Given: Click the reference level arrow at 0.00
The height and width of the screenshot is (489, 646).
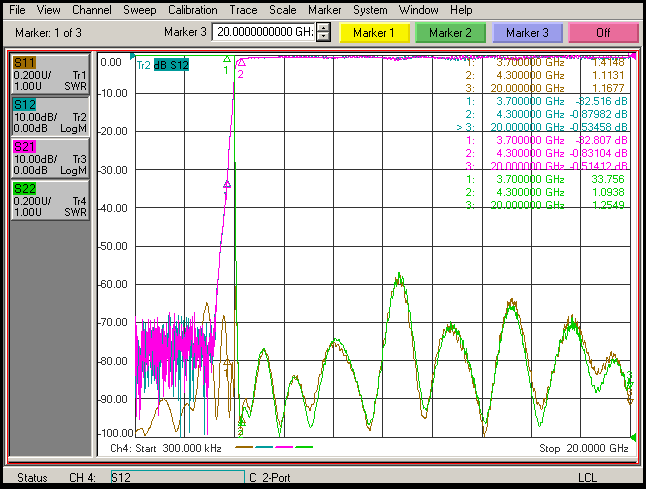Looking at the screenshot, I should pyautogui.click(x=131, y=56).
